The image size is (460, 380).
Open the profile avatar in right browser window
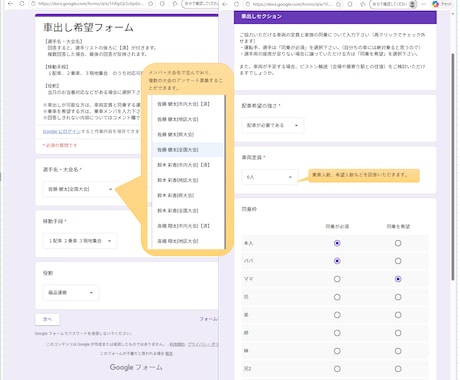(413, 4)
